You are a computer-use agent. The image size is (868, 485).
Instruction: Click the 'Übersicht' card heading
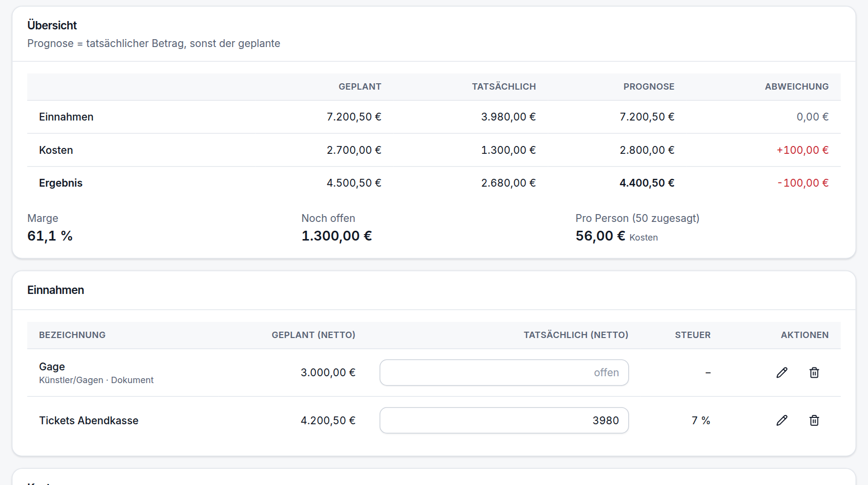pos(52,25)
